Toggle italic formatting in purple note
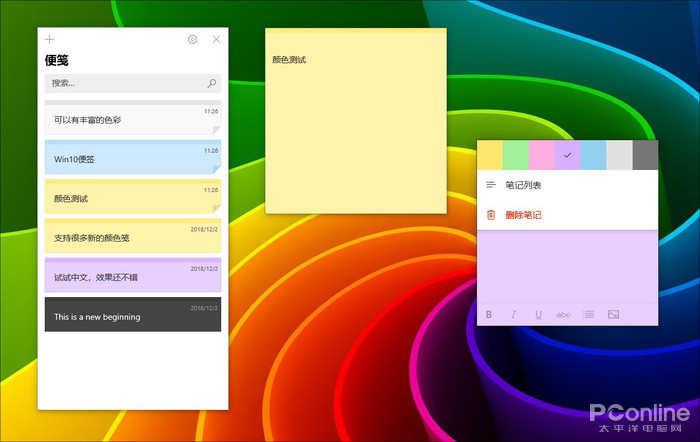700x442 pixels. click(513, 314)
